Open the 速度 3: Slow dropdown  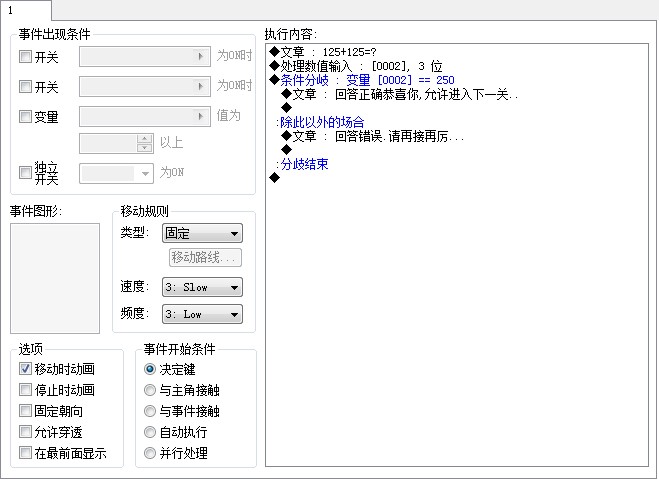202,287
